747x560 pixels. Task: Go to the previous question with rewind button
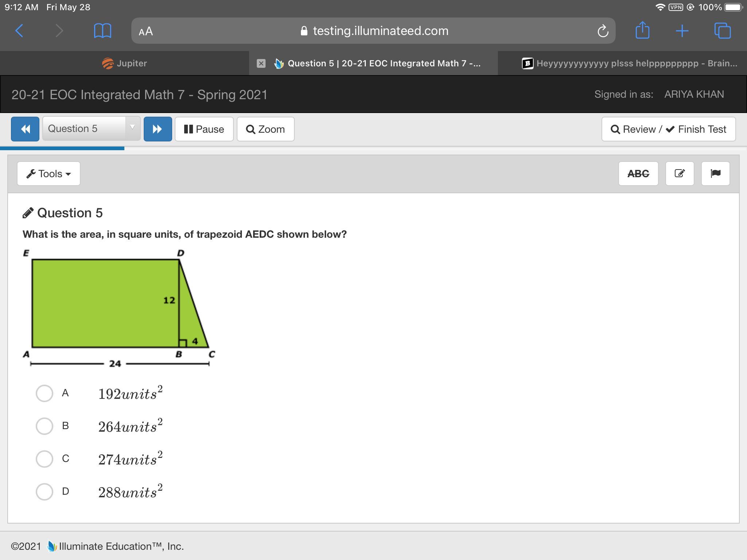pos(25,129)
